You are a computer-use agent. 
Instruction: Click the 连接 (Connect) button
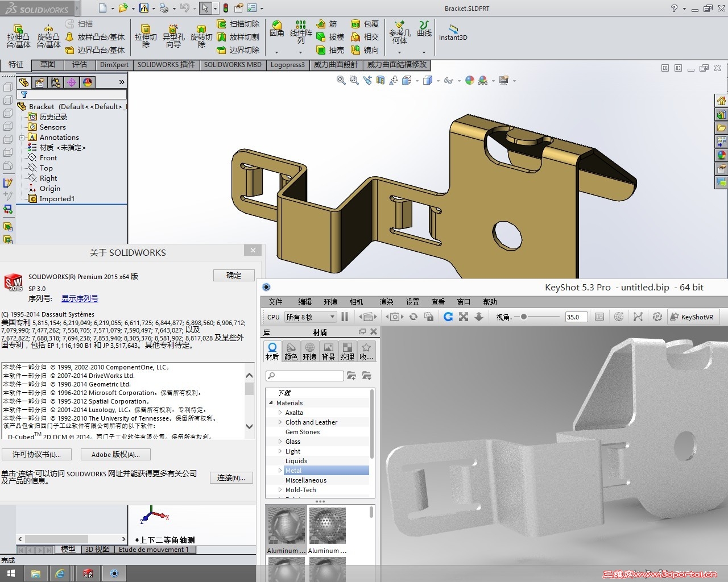point(231,477)
